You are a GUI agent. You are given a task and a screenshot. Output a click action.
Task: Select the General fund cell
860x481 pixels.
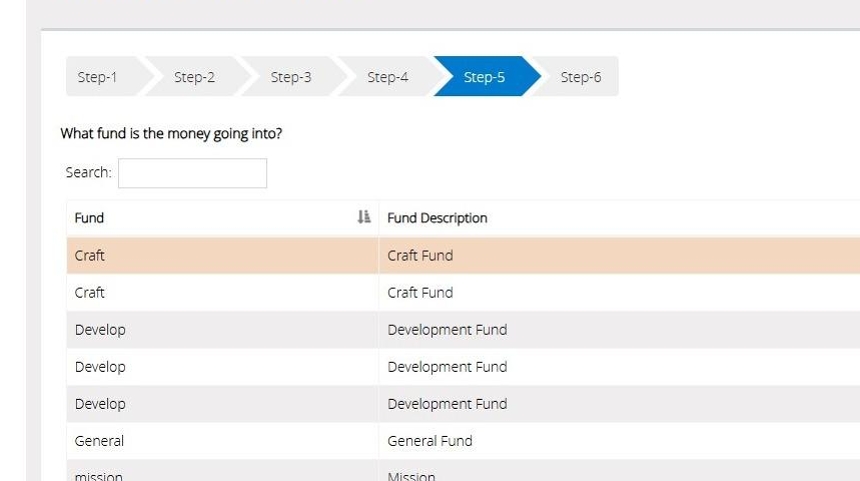99,441
